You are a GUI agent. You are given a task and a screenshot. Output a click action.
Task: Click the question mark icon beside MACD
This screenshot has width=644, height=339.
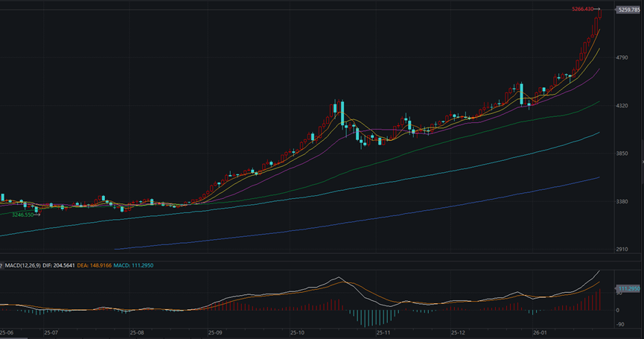[x=1, y=265]
